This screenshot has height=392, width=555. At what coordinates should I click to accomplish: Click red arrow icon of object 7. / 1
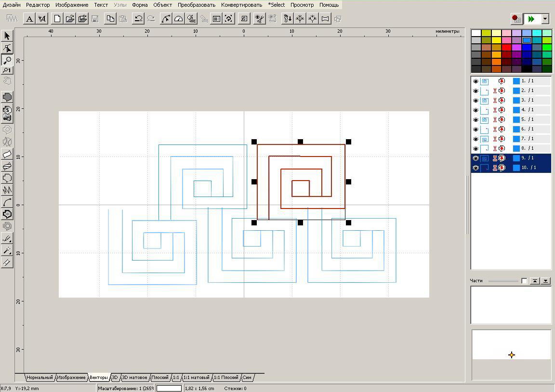click(x=502, y=139)
